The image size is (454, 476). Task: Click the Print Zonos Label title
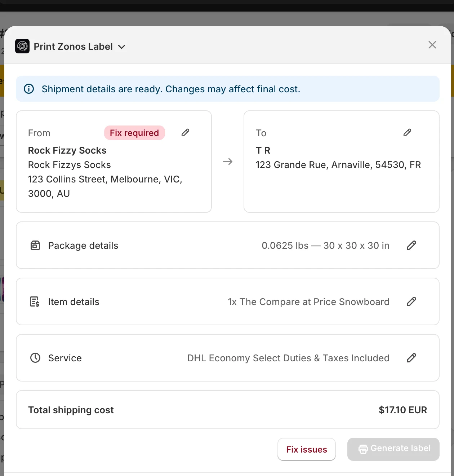[73, 47]
